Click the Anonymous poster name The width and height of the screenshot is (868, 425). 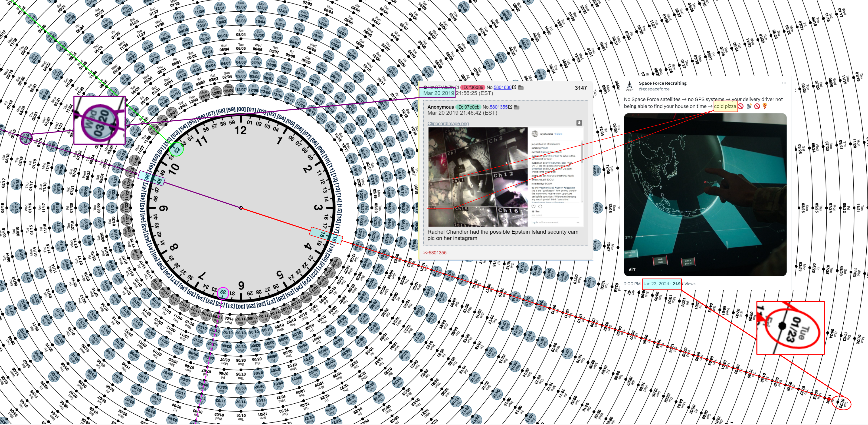[440, 107]
